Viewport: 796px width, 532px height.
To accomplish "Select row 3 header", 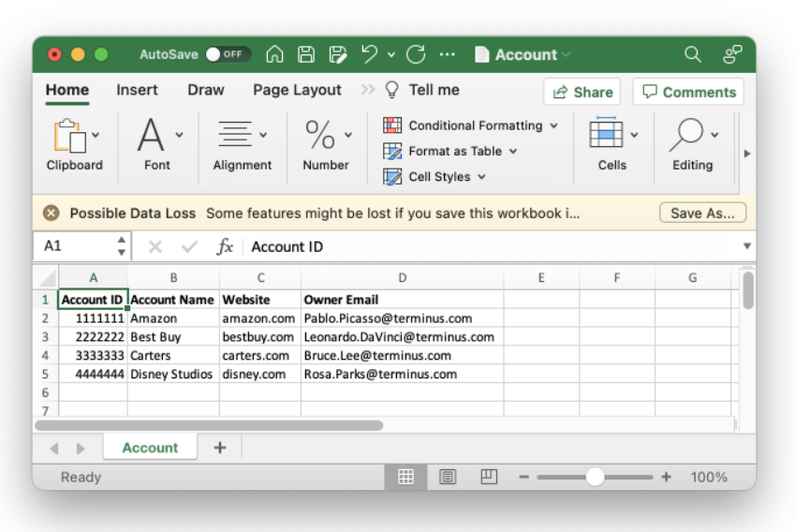I will tap(45, 336).
